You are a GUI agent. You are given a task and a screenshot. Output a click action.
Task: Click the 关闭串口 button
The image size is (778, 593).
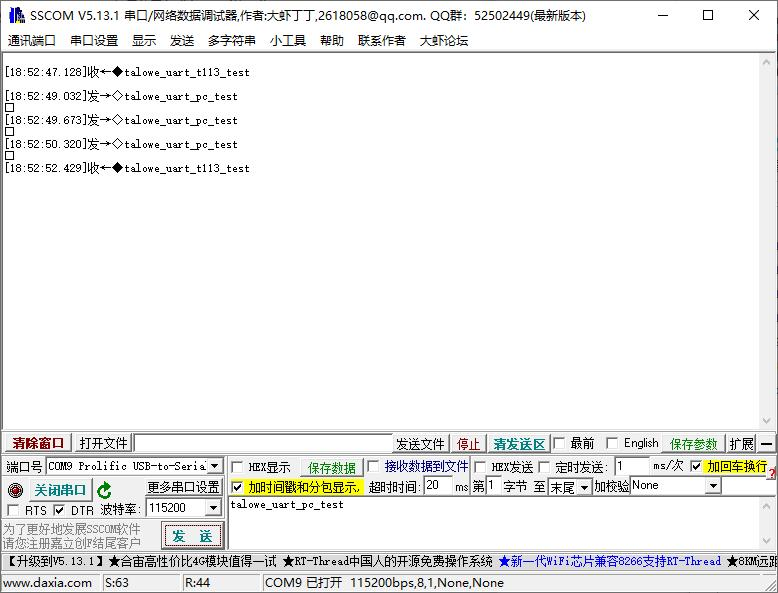pos(60,490)
